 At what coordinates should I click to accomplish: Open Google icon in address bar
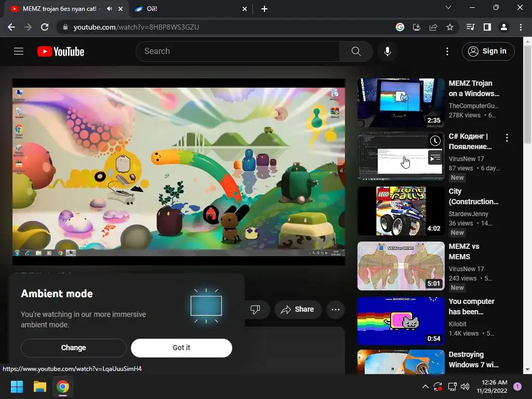pyautogui.click(x=400, y=27)
